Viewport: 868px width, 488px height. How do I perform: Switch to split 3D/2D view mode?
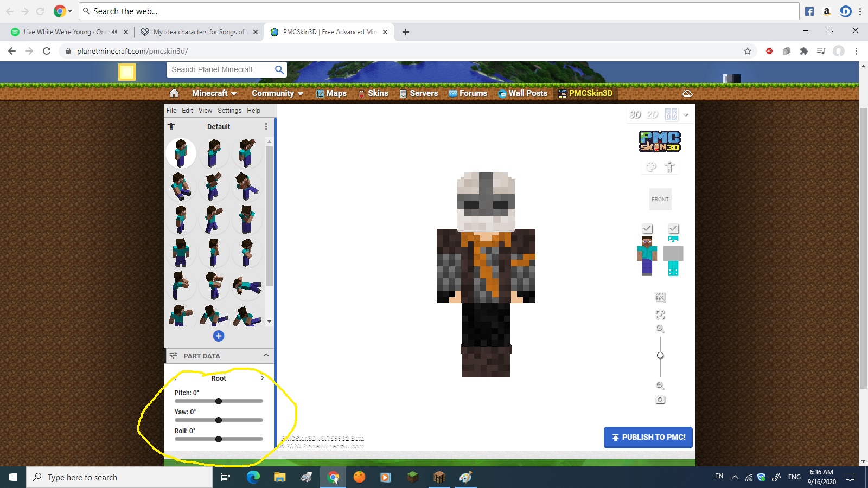point(671,114)
